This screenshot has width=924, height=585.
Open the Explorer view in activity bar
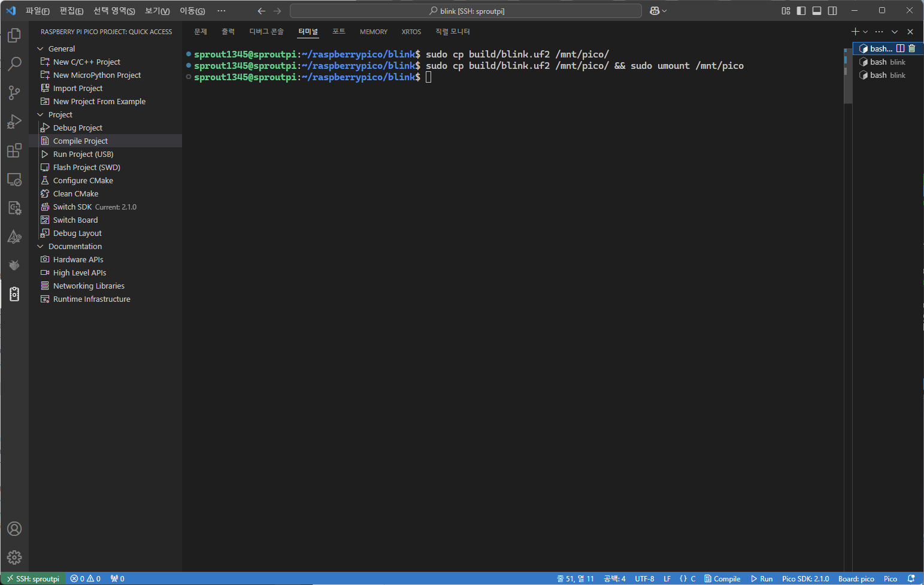[x=14, y=35]
